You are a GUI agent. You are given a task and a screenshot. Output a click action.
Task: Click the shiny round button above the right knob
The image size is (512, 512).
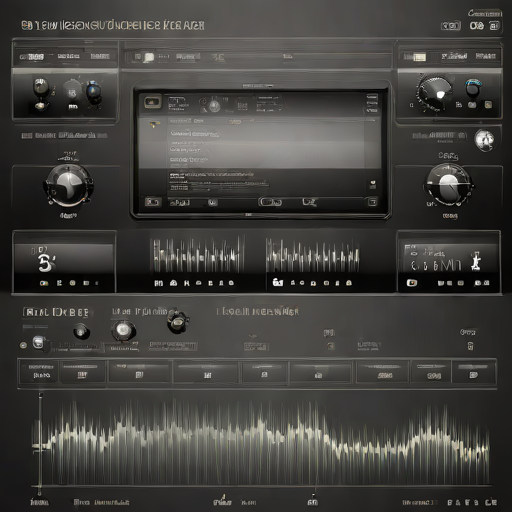484,140
